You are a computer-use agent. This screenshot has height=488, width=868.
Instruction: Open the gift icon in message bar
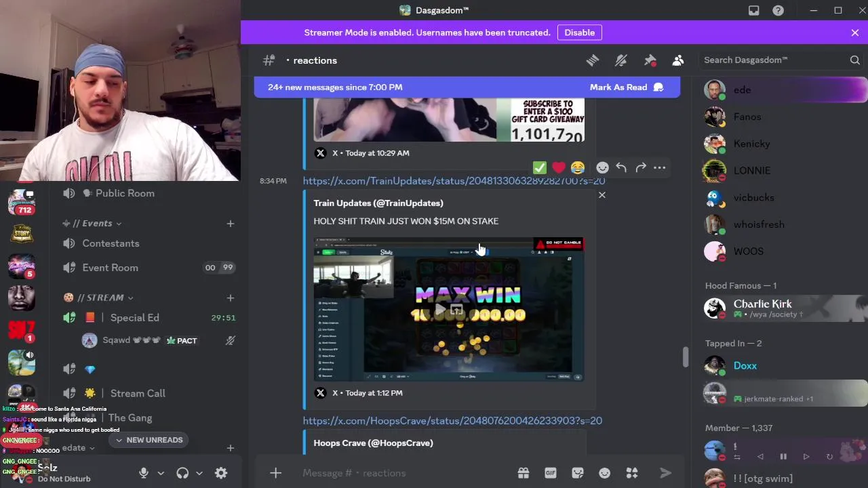point(524,473)
